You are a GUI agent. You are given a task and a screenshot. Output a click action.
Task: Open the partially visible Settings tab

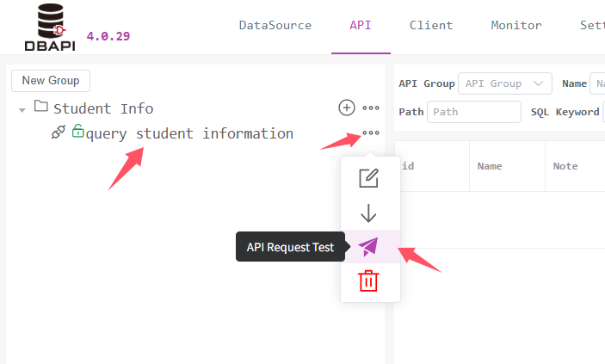[x=592, y=26]
